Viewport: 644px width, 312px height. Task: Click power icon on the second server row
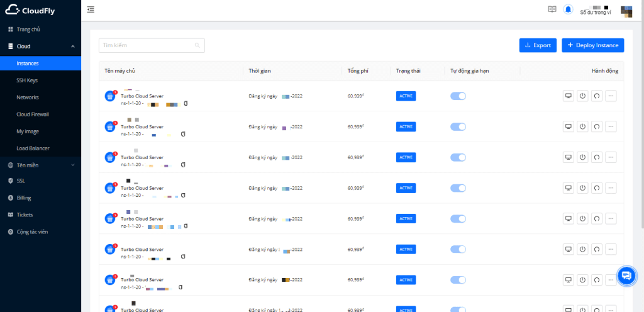[x=582, y=126]
